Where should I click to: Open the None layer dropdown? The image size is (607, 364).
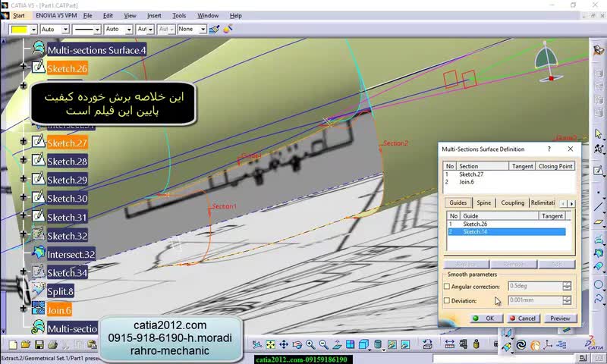203,29
